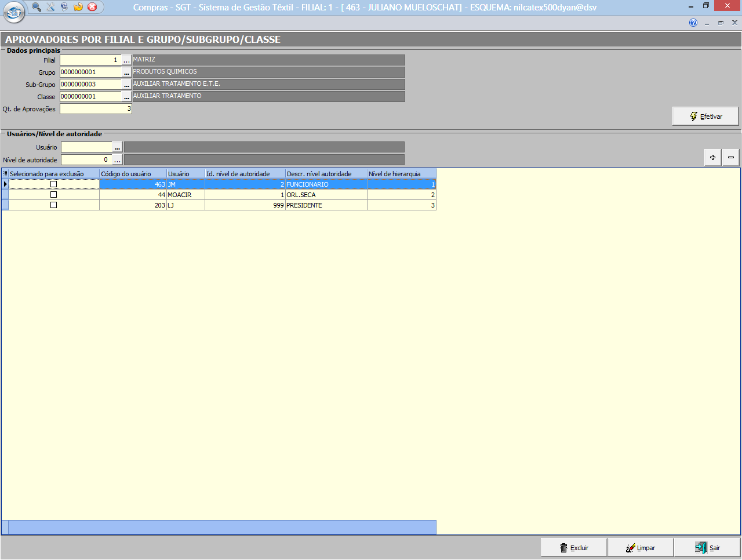Check exclusion box for user LJ

tap(53, 205)
